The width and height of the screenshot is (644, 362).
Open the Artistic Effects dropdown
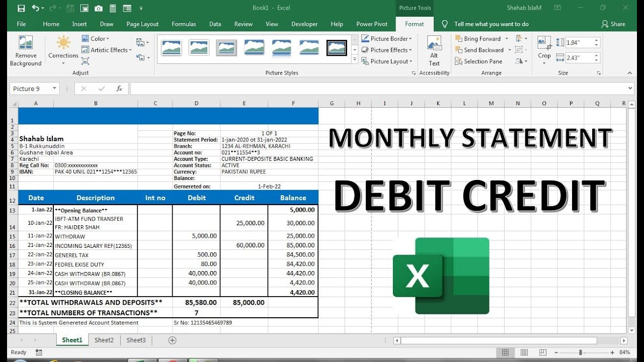click(106, 50)
